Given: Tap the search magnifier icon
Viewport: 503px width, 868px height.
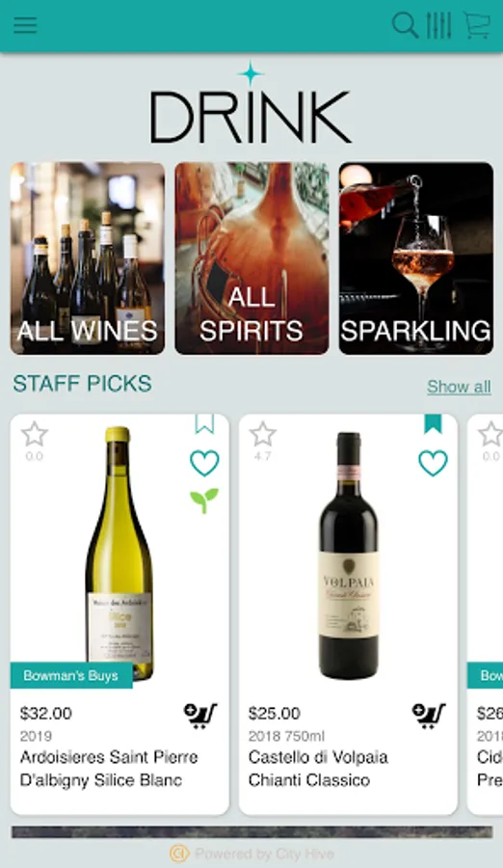Looking at the screenshot, I should 405,25.
